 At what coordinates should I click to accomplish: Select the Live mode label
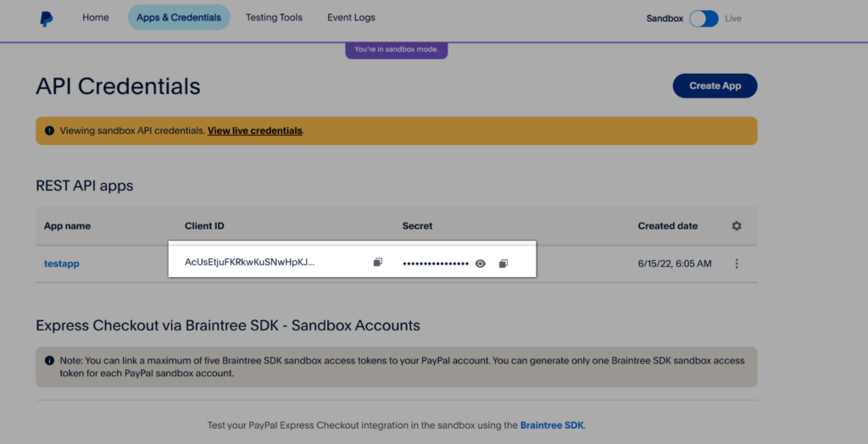point(733,18)
